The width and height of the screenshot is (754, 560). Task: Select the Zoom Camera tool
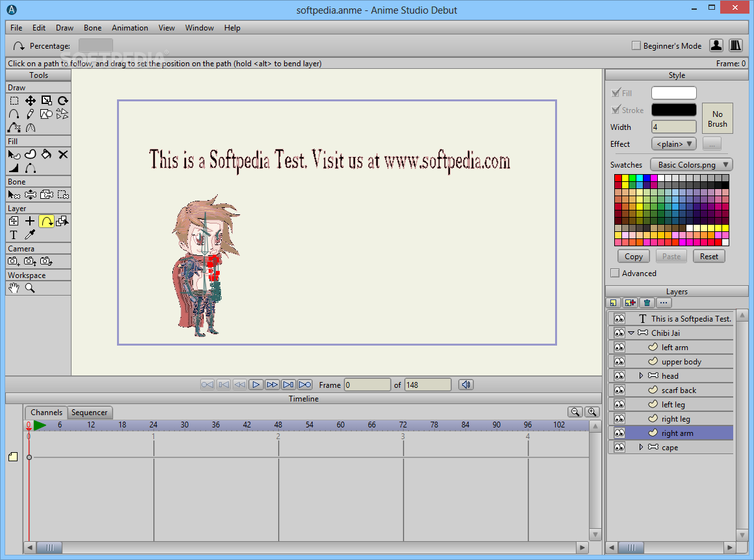click(x=31, y=261)
